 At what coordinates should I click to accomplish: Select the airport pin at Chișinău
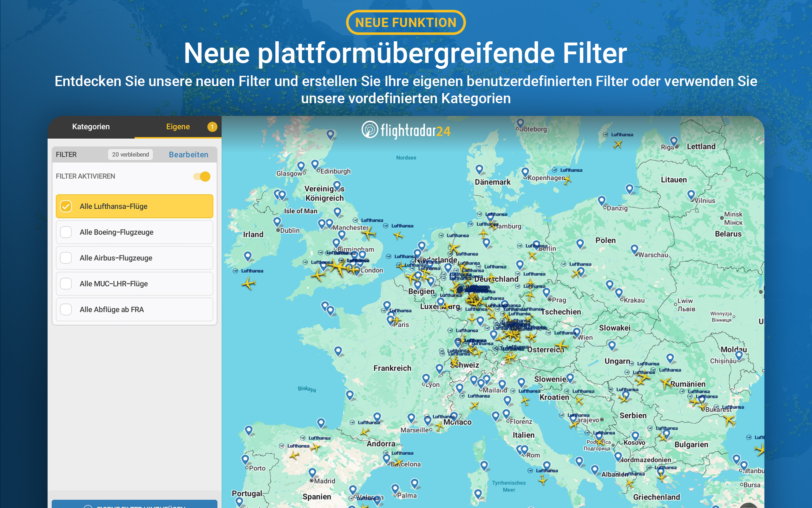739,356
